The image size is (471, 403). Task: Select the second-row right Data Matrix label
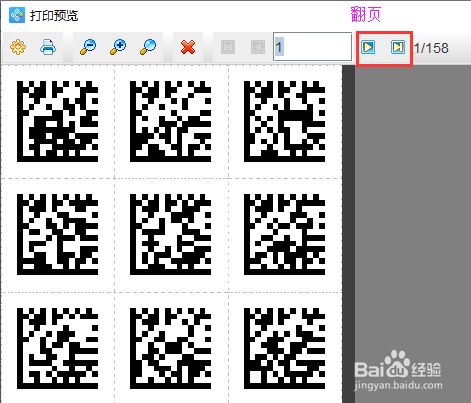(x=284, y=235)
